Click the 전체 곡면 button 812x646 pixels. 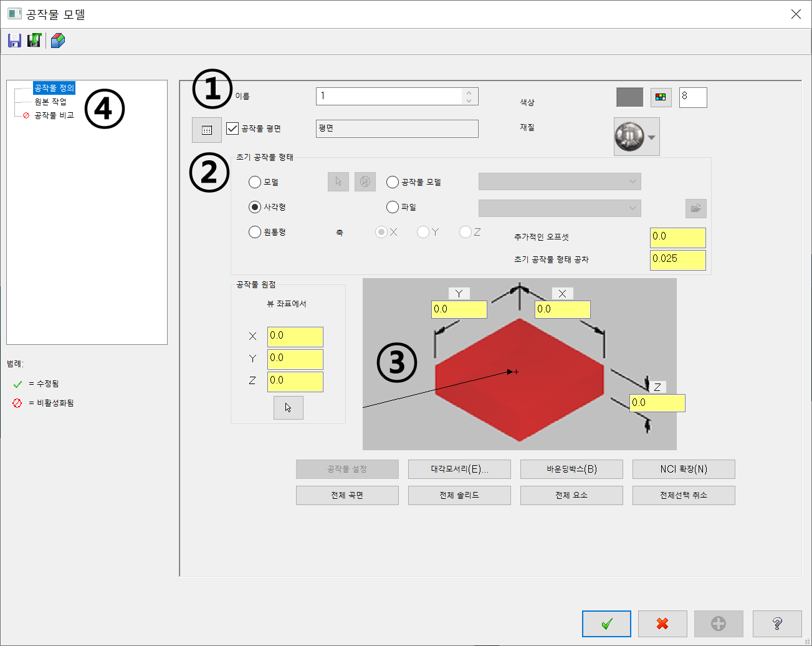(347, 495)
